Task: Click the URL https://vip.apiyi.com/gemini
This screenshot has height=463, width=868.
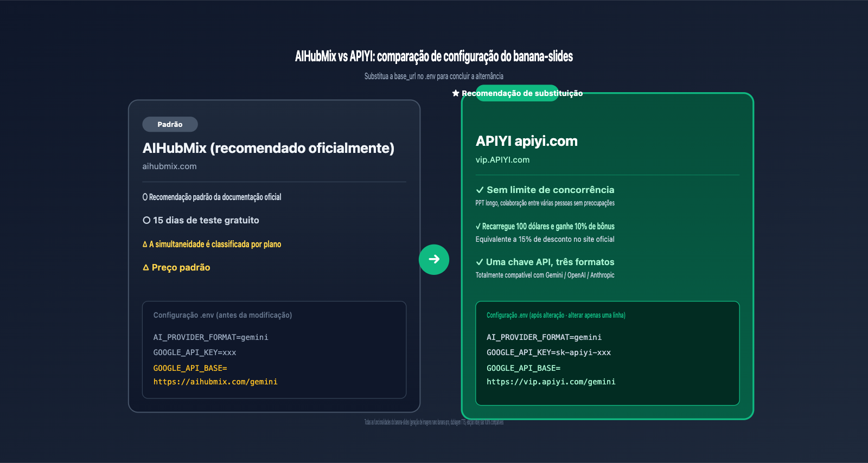Action: click(551, 382)
